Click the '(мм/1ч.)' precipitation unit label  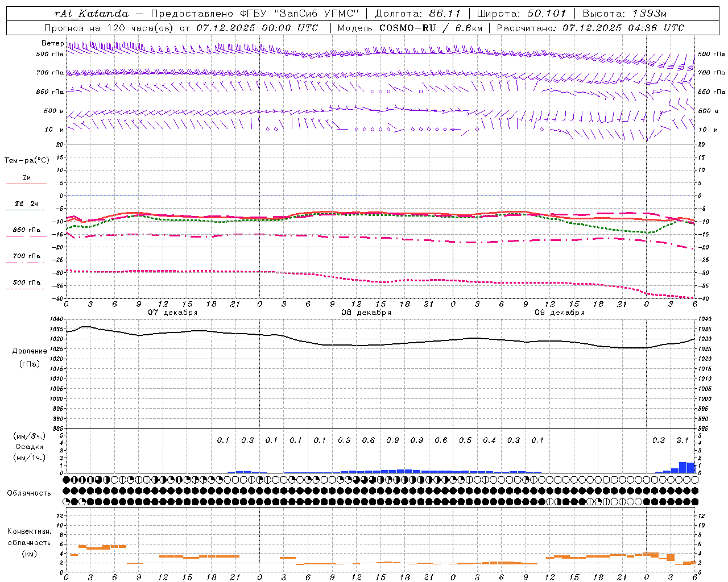pyautogui.click(x=30, y=458)
